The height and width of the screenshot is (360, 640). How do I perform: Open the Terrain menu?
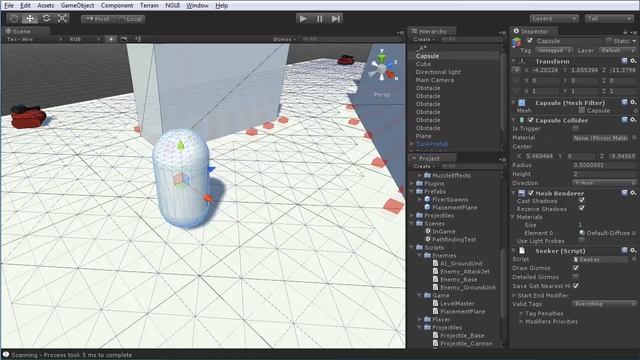point(149,5)
